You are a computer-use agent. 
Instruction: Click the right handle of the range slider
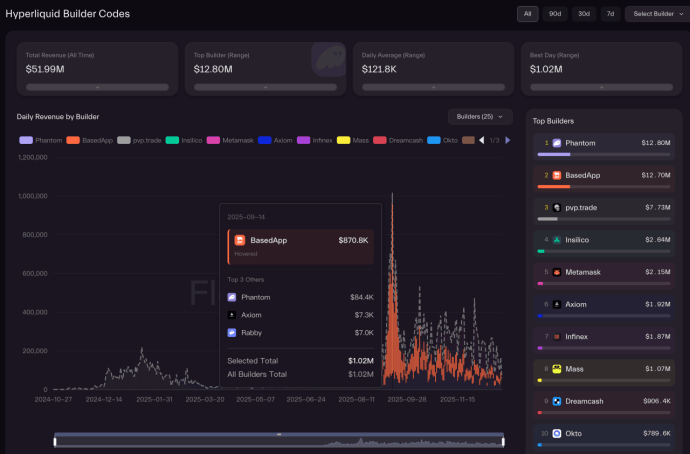click(503, 441)
